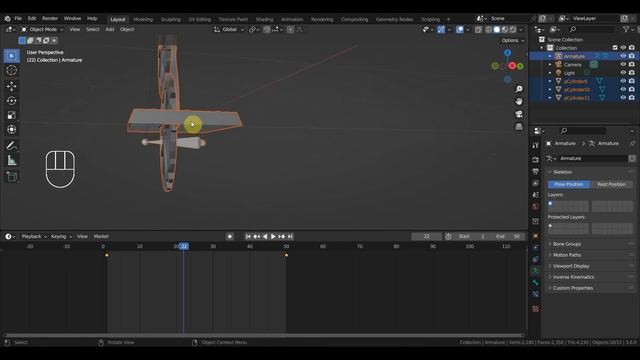Open the Object Mode dropdown
The height and width of the screenshot is (360, 640).
42,29
